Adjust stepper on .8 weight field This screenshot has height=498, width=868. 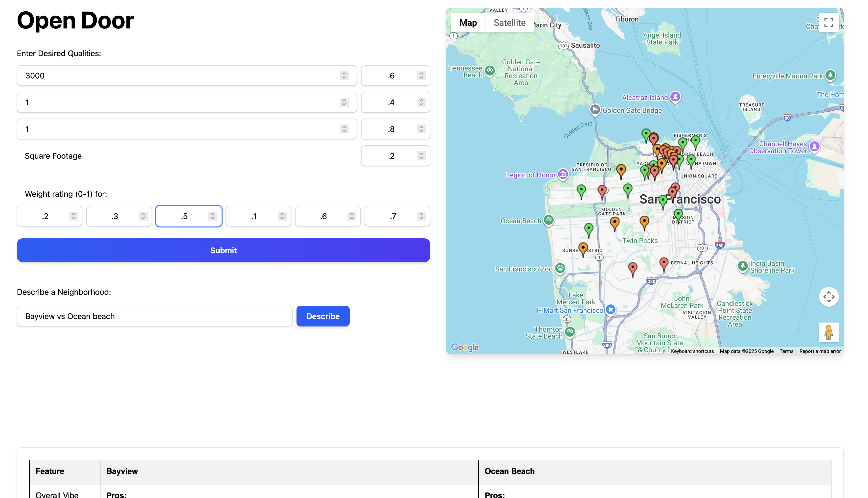coord(421,129)
